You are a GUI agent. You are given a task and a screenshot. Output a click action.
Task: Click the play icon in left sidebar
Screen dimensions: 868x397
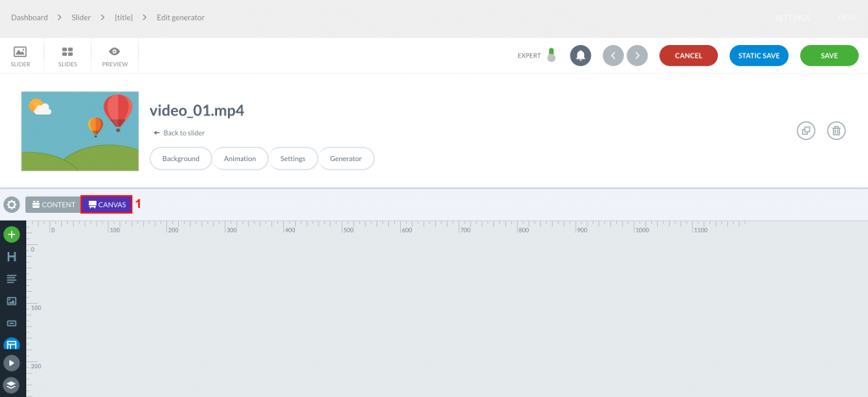(12, 363)
